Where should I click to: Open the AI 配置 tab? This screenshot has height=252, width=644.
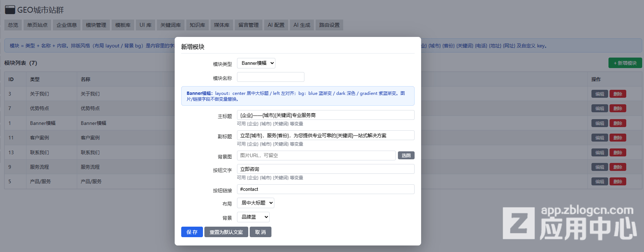point(276,25)
